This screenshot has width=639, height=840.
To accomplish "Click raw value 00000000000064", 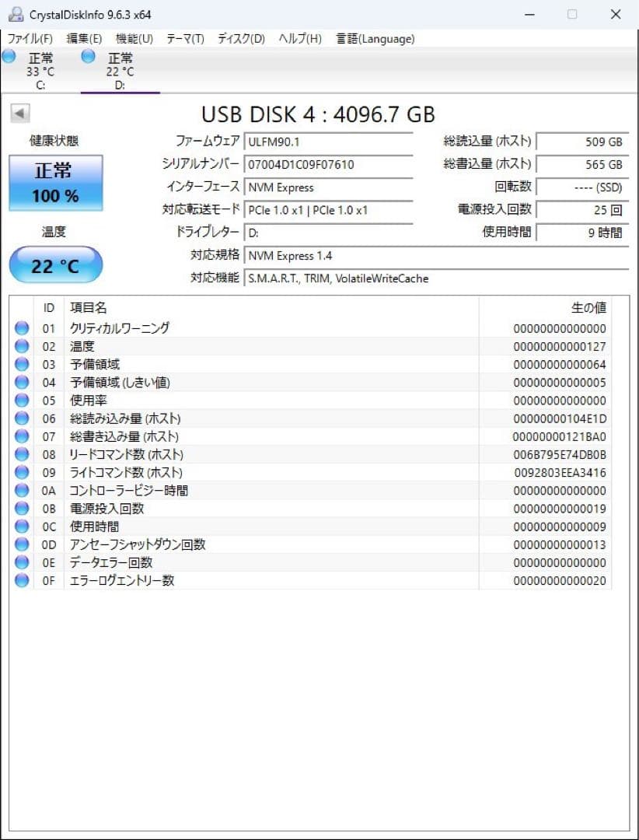I will coord(560,365).
